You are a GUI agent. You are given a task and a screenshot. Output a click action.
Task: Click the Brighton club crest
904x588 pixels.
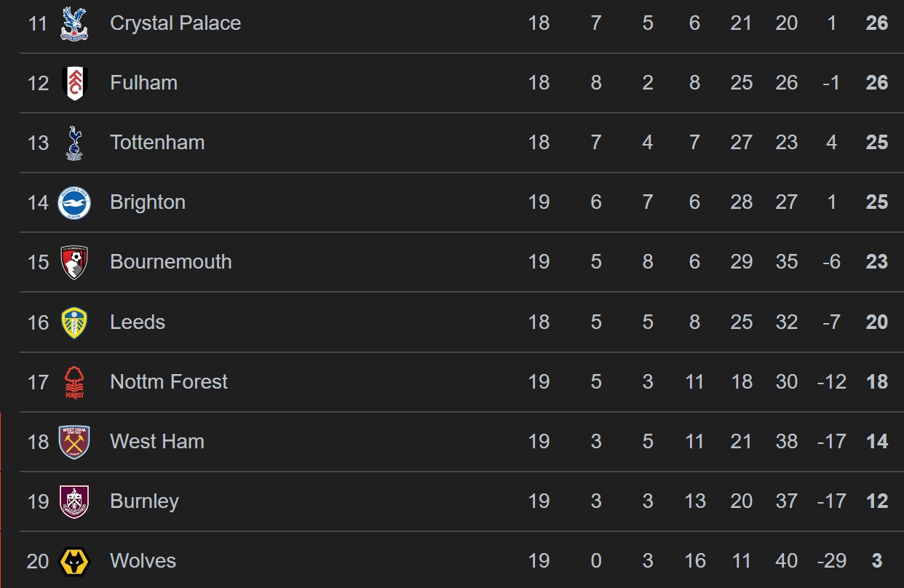74,202
